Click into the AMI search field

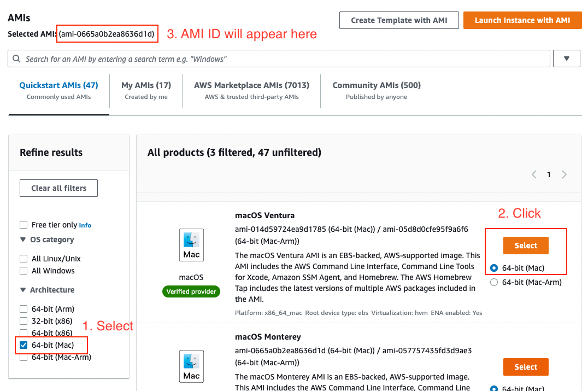coord(279,59)
